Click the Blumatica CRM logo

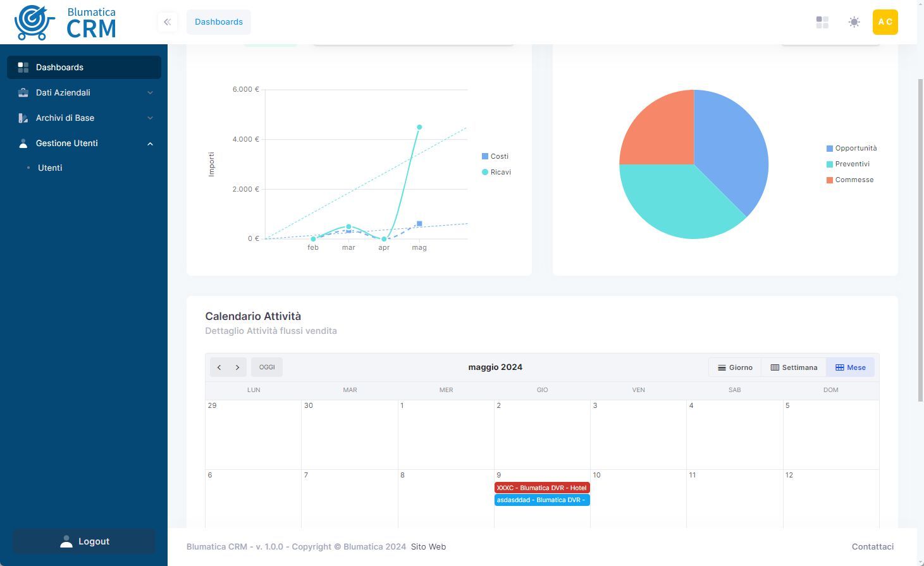(65, 22)
